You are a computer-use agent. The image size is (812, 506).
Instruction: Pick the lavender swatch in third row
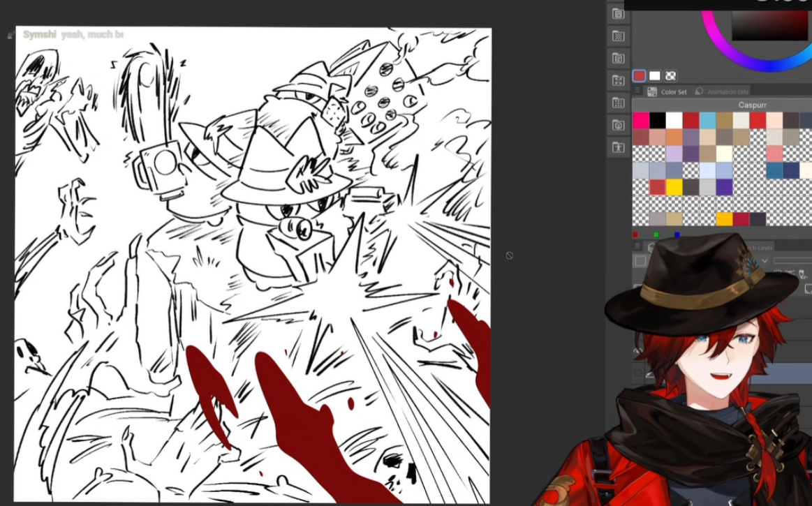[674, 154]
